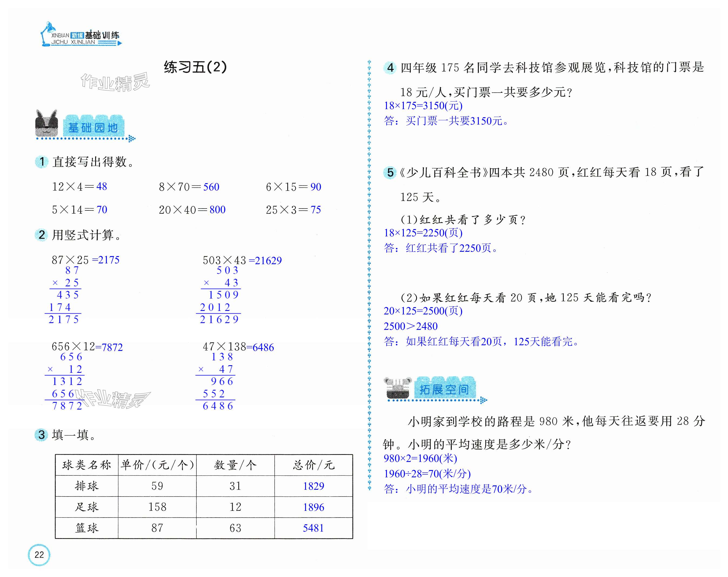Click the circled number 4 question marker

point(390,68)
